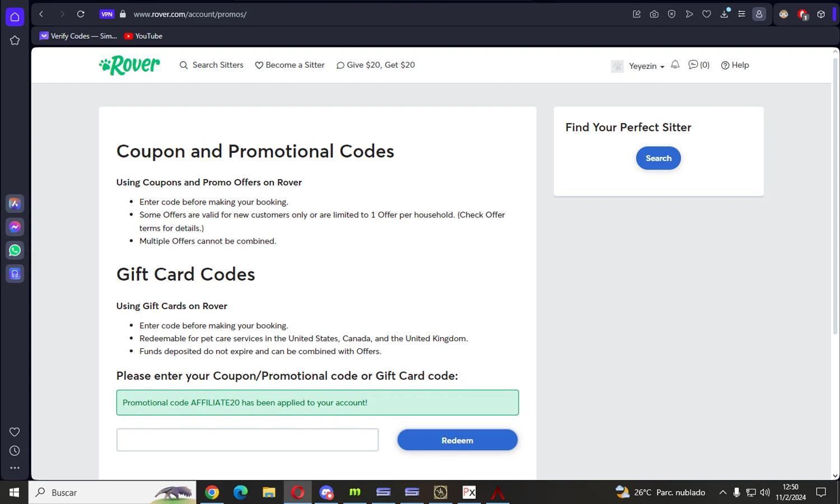Launch Microsoft Edge from the taskbar
Screen dimensions: 840x504
coord(240,492)
